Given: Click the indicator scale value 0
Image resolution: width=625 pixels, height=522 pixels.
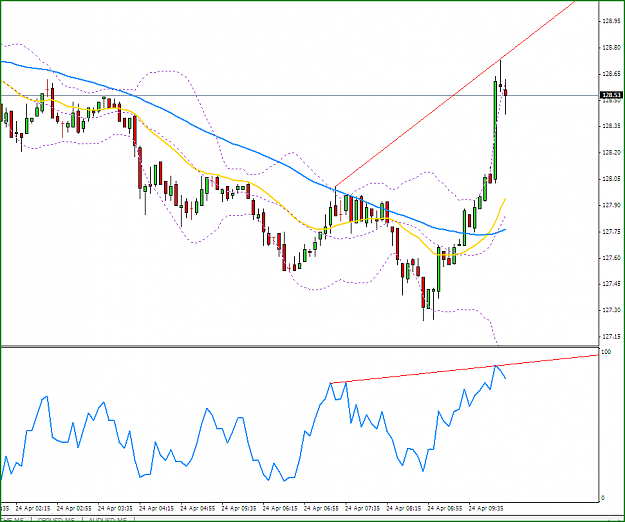Looking at the screenshot, I should (x=603, y=498).
